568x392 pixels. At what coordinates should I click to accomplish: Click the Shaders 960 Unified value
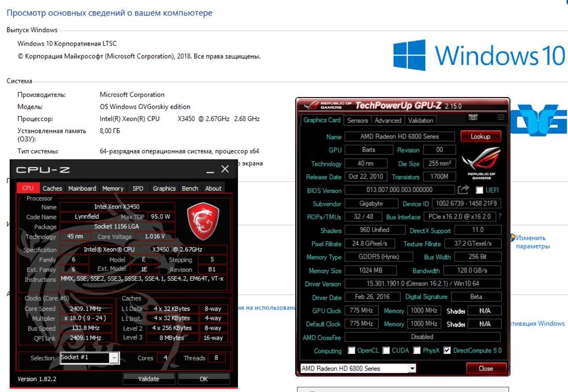[x=374, y=230]
